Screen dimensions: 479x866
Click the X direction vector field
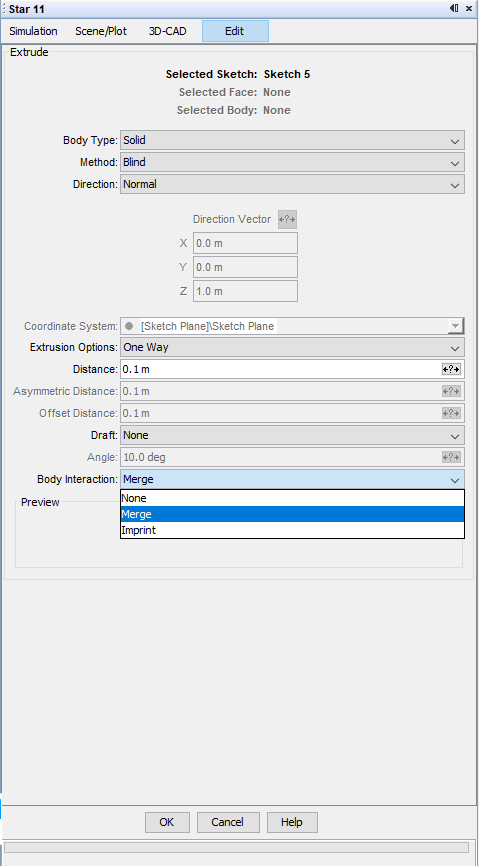245,243
